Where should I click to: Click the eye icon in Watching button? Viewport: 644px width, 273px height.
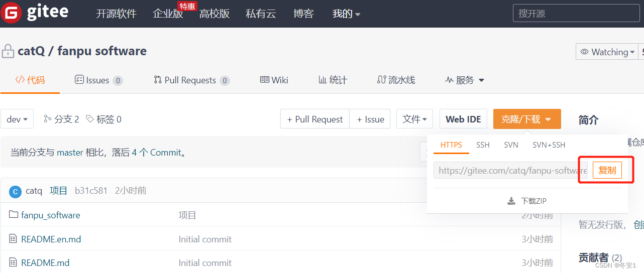coord(585,52)
